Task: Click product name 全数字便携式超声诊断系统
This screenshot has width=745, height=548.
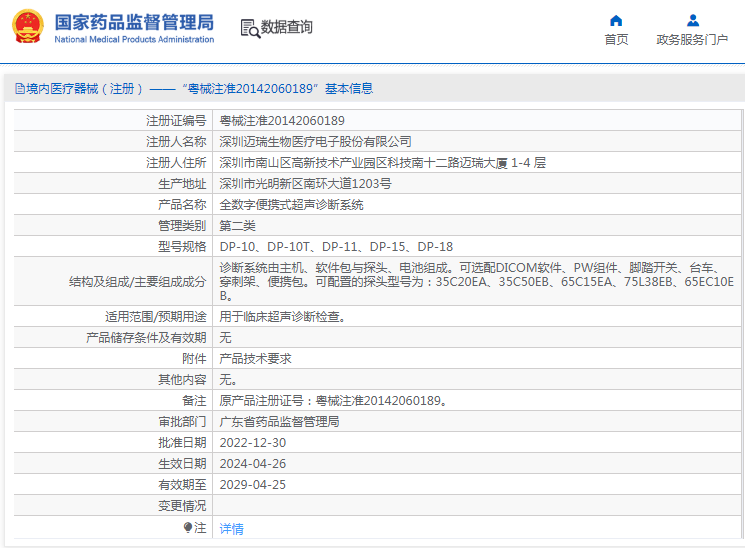Action: (291, 205)
